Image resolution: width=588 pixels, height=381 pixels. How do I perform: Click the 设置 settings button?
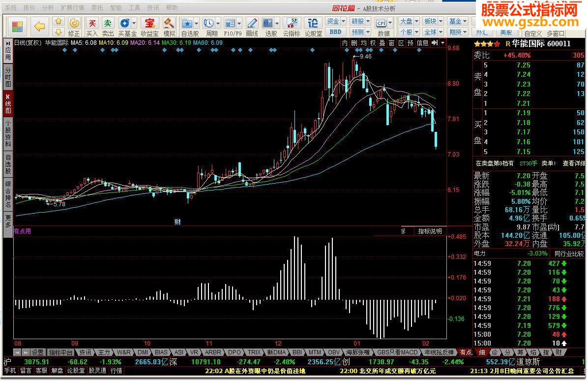pos(37,352)
